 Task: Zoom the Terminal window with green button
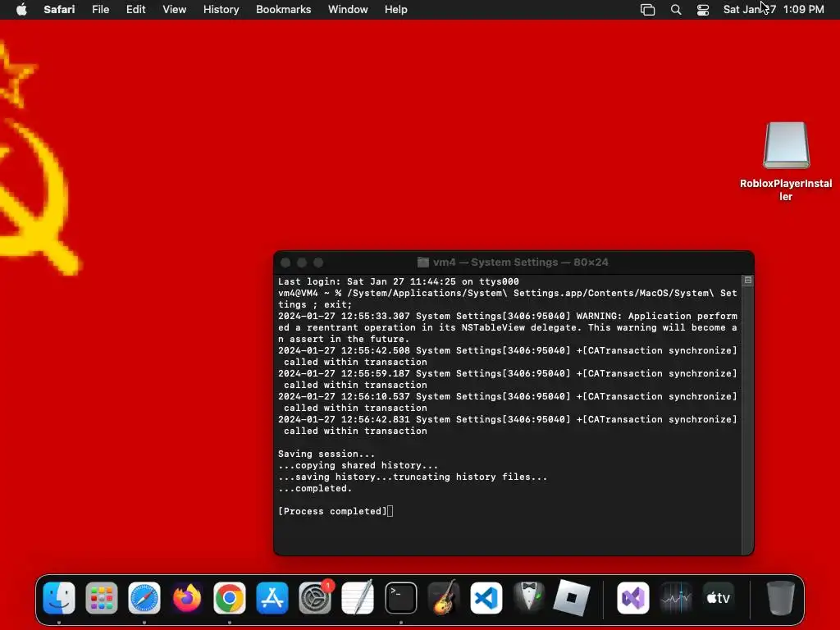tap(318, 262)
